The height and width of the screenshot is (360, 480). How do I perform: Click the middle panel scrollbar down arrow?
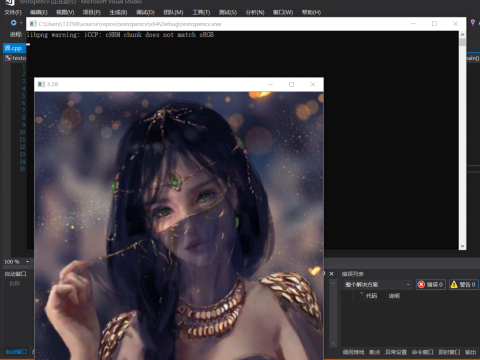333,343
